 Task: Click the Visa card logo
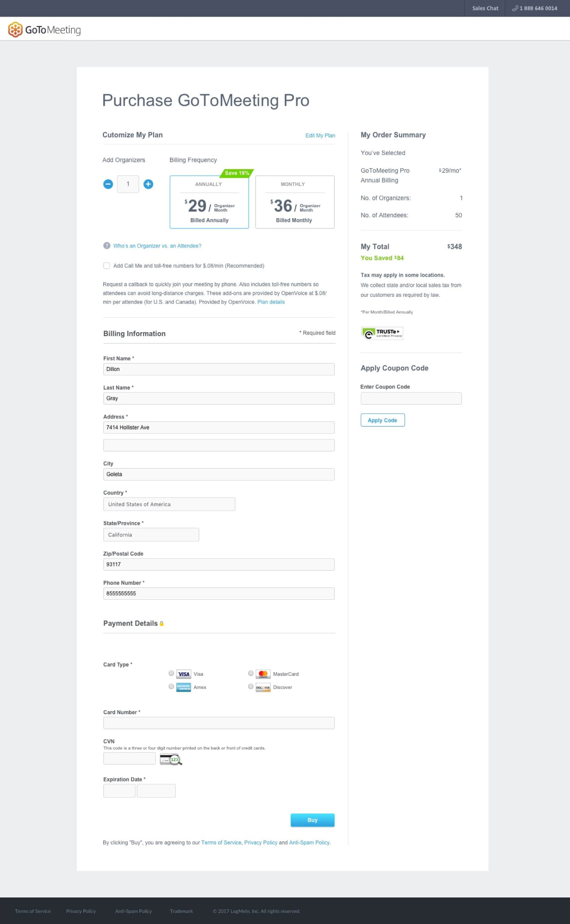pyautogui.click(x=184, y=674)
